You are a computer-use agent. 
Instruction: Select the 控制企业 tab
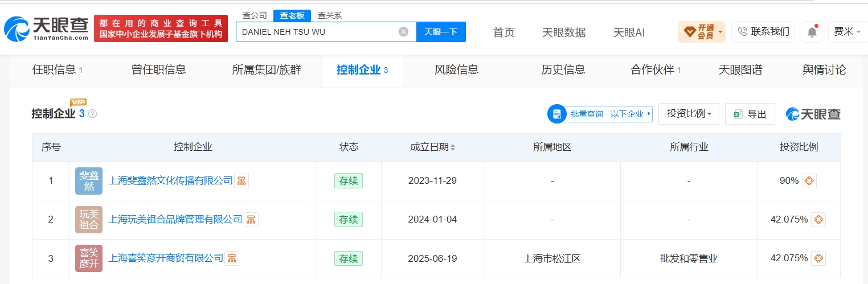pos(362,70)
